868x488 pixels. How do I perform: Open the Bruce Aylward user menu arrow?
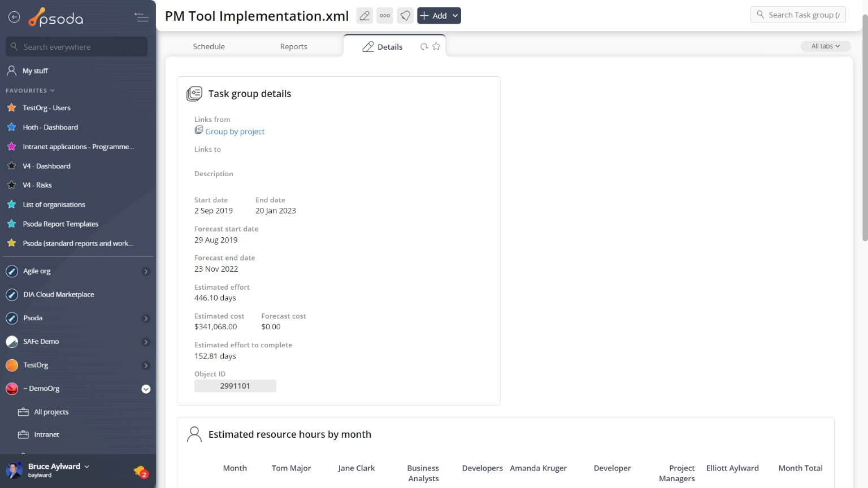click(x=86, y=467)
